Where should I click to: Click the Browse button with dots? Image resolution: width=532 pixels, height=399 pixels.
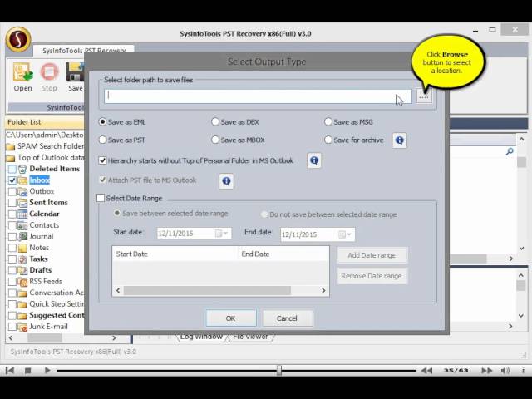[x=424, y=97]
